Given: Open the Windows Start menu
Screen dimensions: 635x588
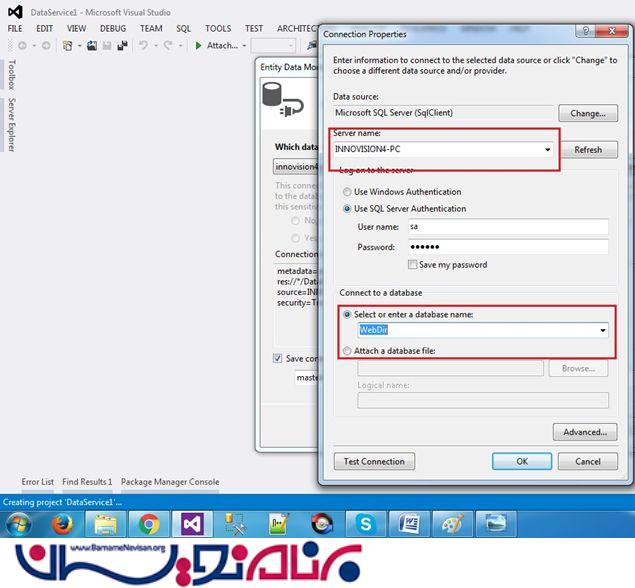Looking at the screenshot, I should coord(18,524).
